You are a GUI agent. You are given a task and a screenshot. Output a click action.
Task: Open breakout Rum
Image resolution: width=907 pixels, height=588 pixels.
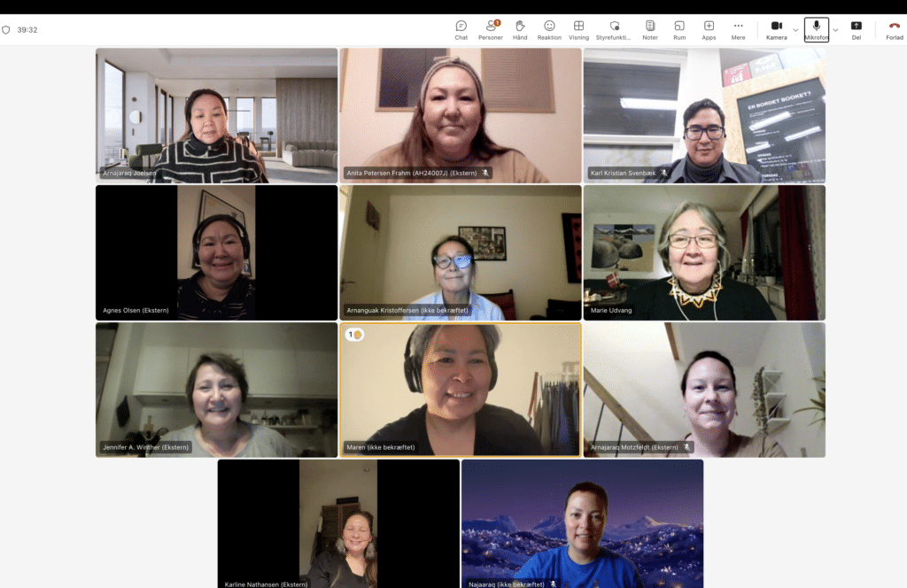pyautogui.click(x=679, y=29)
